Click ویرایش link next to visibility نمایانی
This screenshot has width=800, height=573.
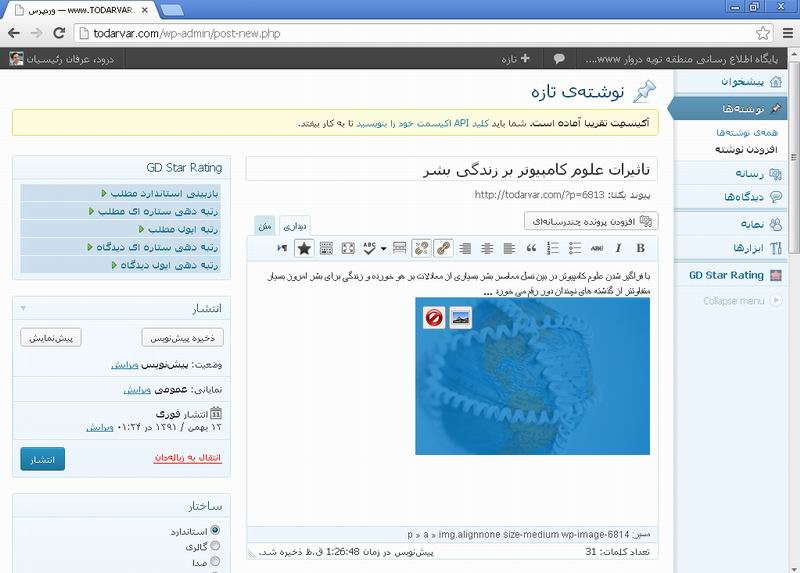(x=137, y=390)
